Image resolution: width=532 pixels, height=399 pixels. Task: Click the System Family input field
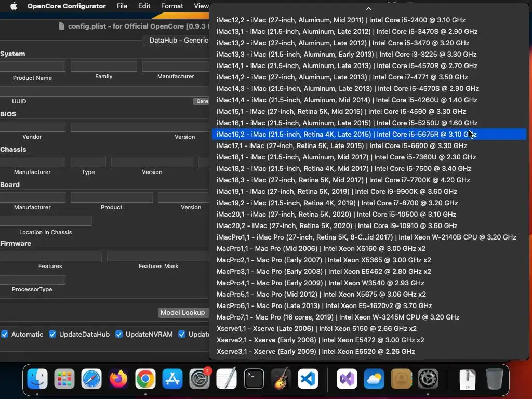pyautogui.click(x=104, y=66)
